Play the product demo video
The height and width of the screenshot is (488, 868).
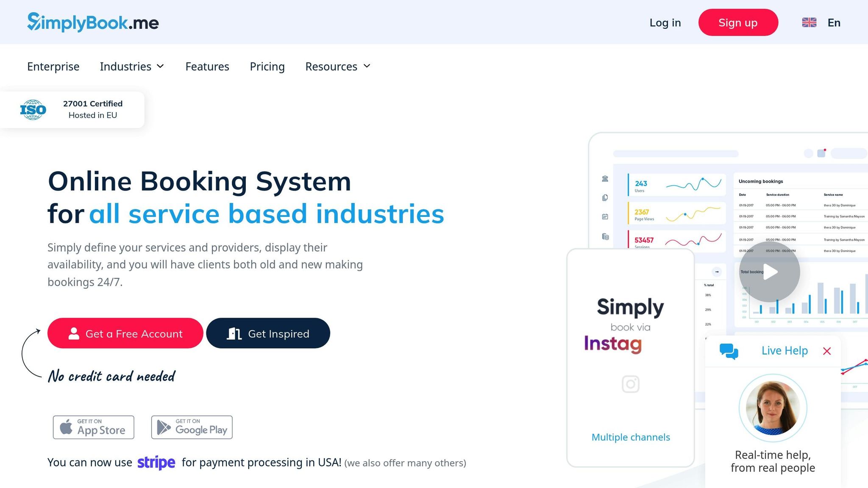tap(769, 272)
